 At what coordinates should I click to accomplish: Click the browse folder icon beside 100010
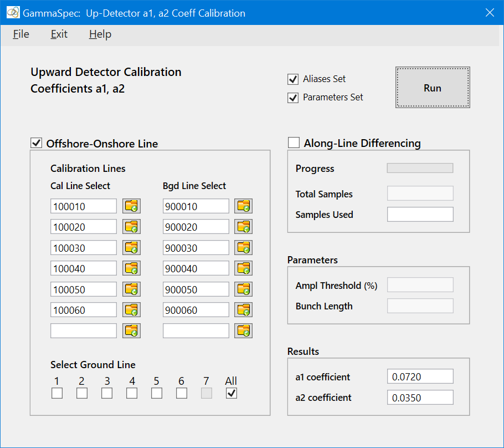131,206
